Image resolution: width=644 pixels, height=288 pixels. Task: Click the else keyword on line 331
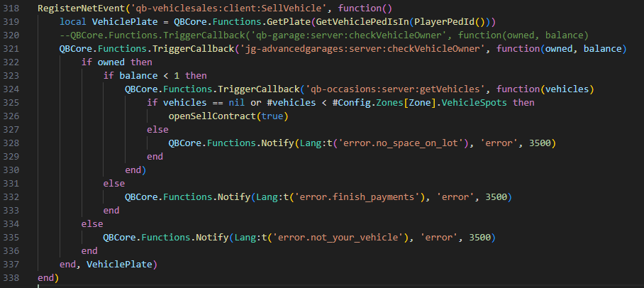tap(113, 184)
